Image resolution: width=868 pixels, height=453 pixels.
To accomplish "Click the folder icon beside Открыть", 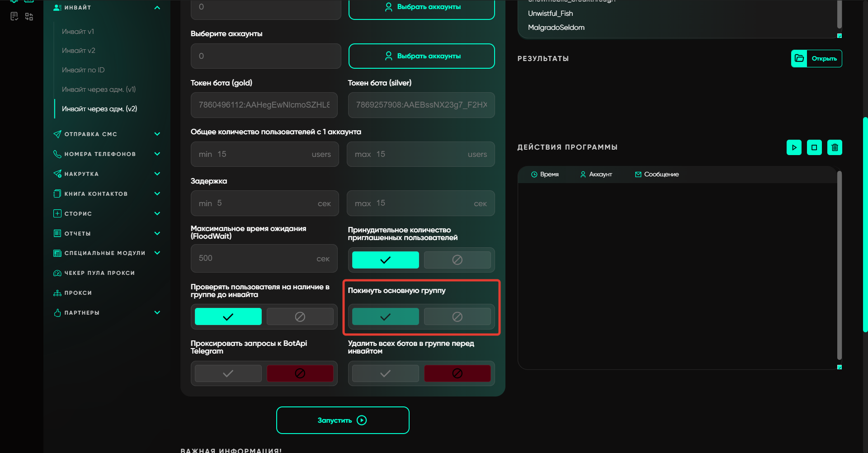I will (799, 58).
